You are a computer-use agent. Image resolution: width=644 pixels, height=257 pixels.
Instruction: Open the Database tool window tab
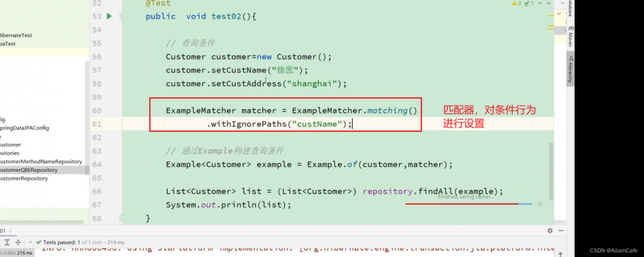pyautogui.click(x=571, y=9)
